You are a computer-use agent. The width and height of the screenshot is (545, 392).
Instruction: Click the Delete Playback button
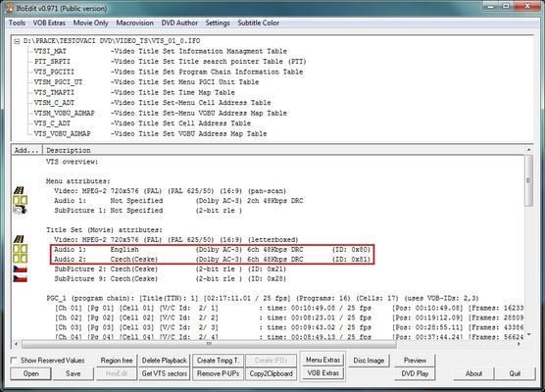click(x=165, y=361)
